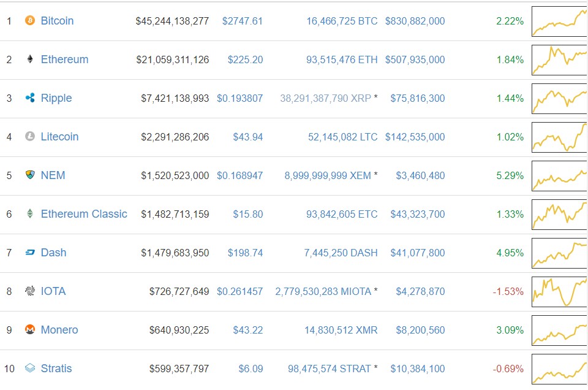Image resolution: width=588 pixels, height=390 pixels.
Task: Open the Bitcoin name link
Action: click(x=57, y=21)
